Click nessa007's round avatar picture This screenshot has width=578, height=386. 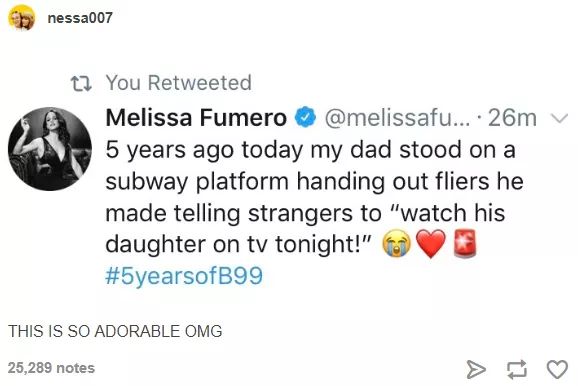click(22, 17)
